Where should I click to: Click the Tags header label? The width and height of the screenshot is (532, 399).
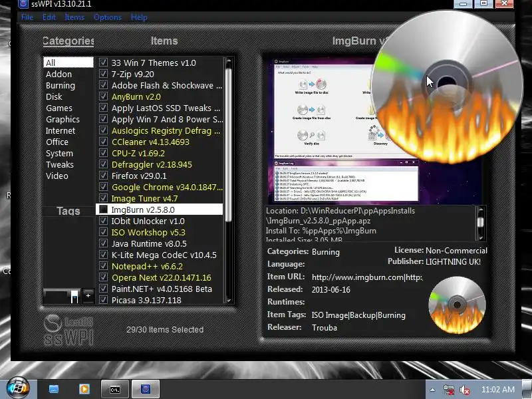(68, 211)
